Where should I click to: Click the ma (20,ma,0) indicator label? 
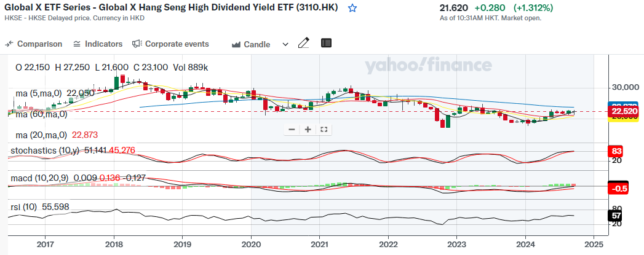tap(41, 135)
